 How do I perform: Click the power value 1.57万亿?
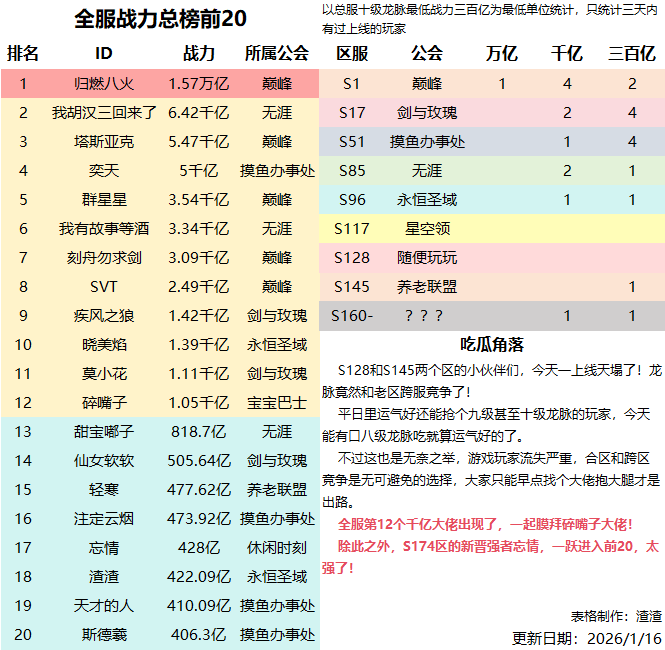point(198,84)
